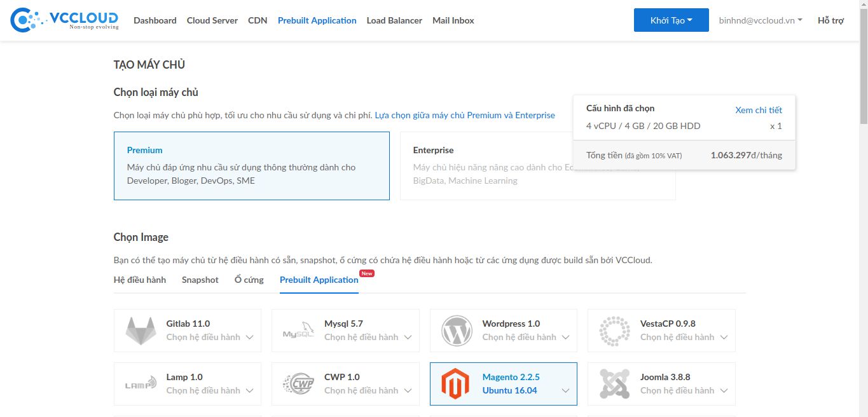Screen dimensions: 868x417
Task: Click the Magento 2.2.5 title
Action: click(x=511, y=377)
